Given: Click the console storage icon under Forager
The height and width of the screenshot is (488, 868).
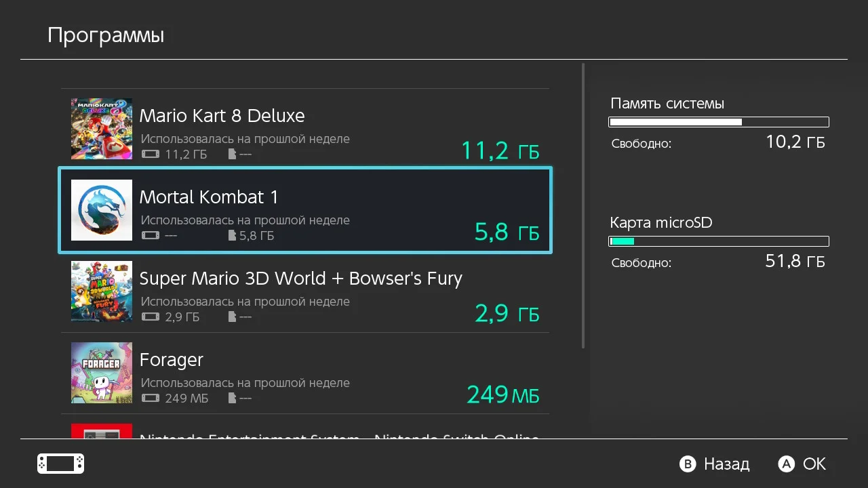Looking at the screenshot, I should click(x=150, y=399).
